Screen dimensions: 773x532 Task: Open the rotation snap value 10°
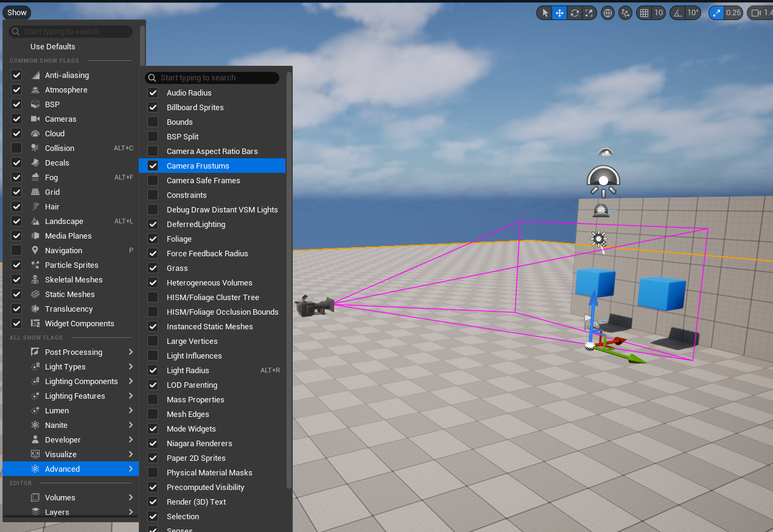tap(693, 13)
